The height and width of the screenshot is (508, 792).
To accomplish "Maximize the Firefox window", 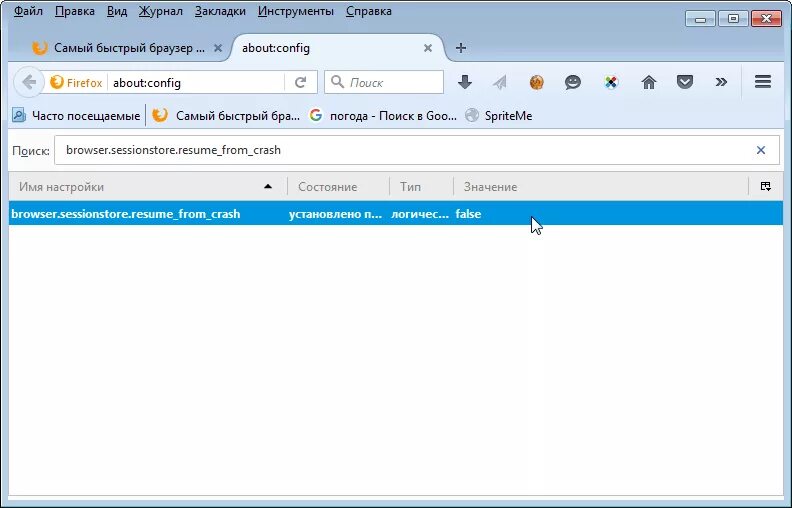I will coord(733,19).
